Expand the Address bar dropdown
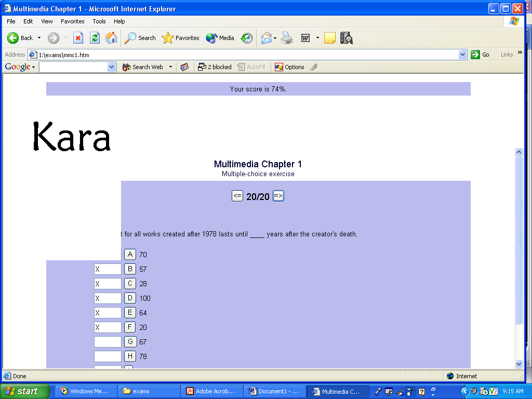The image size is (532, 399). [463, 55]
